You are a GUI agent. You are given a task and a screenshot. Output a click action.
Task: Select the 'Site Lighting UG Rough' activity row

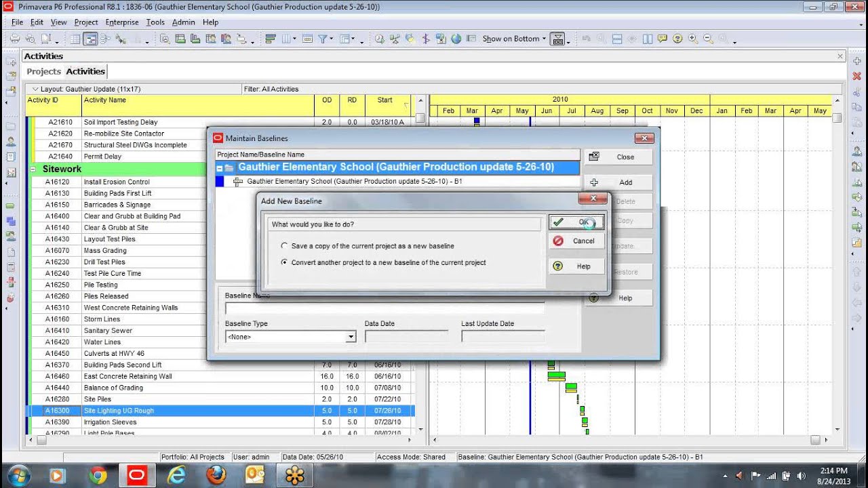220,411
